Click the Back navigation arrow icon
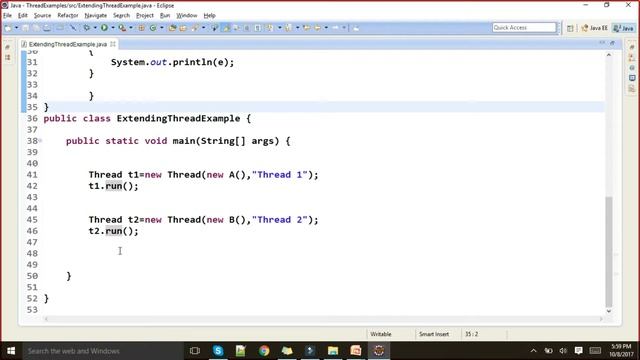 tap(318, 28)
